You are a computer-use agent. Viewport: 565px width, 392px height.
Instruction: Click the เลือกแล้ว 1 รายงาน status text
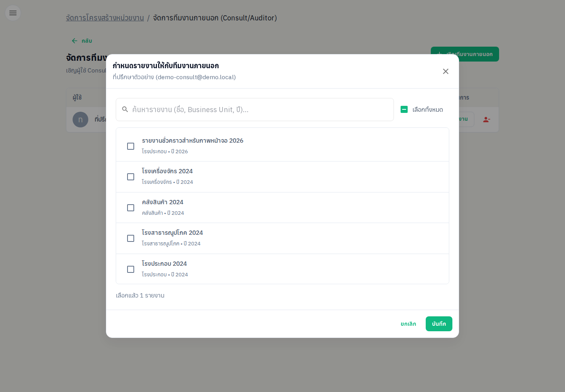140,296
